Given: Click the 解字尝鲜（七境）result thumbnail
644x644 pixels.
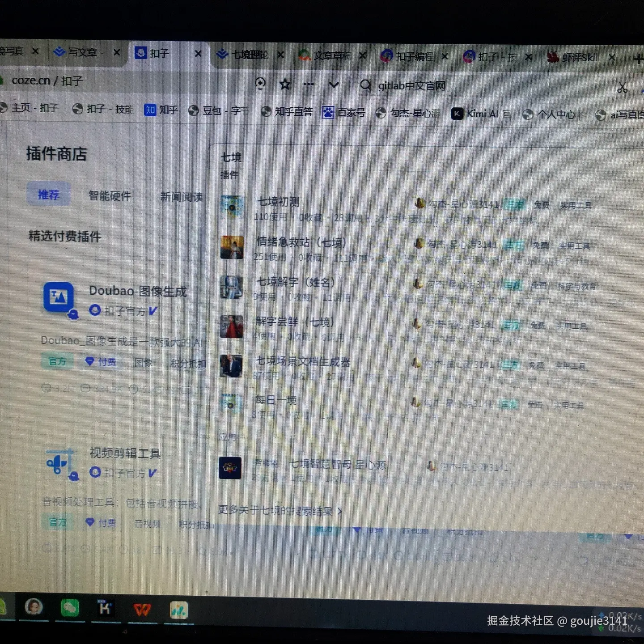Looking at the screenshot, I should [x=231, y=327].
